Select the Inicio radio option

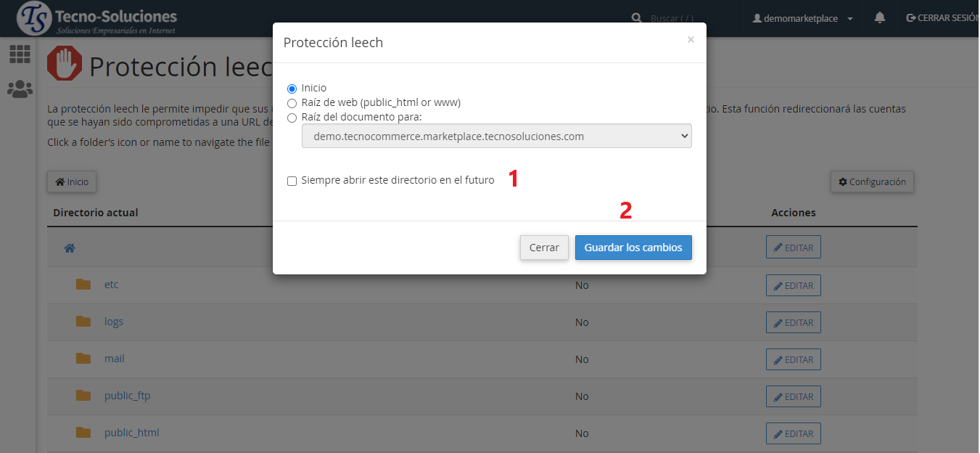(x=292, y=89)
